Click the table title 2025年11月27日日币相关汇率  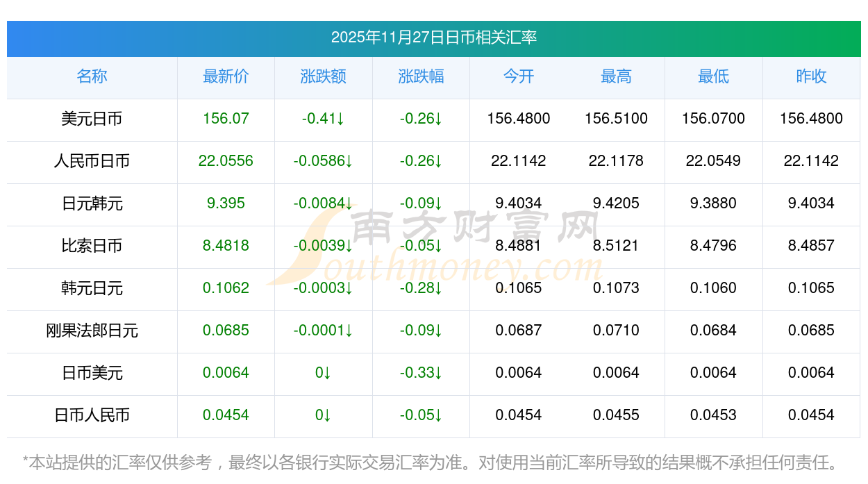click(x=433, y=37)
